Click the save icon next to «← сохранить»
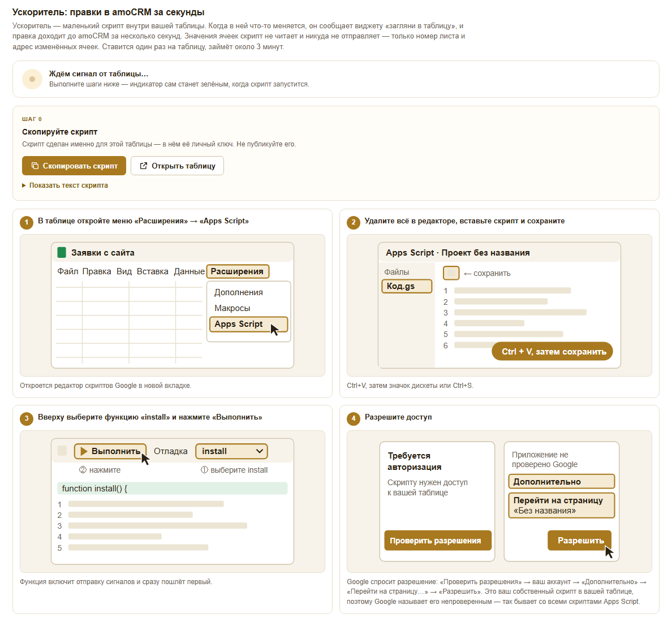This screenshot has height=622, width=672. point(451,273)
